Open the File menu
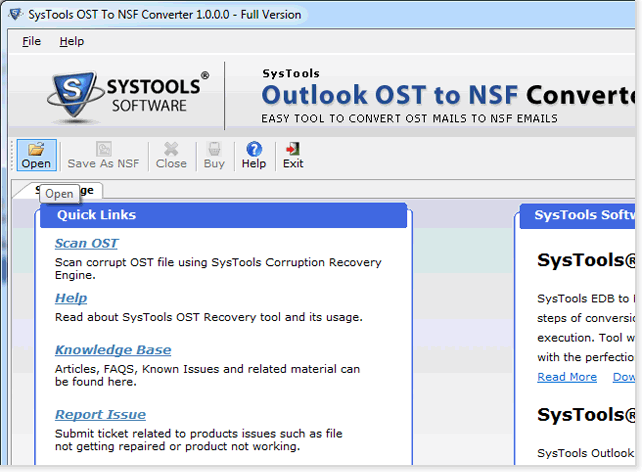 [32, 41]
